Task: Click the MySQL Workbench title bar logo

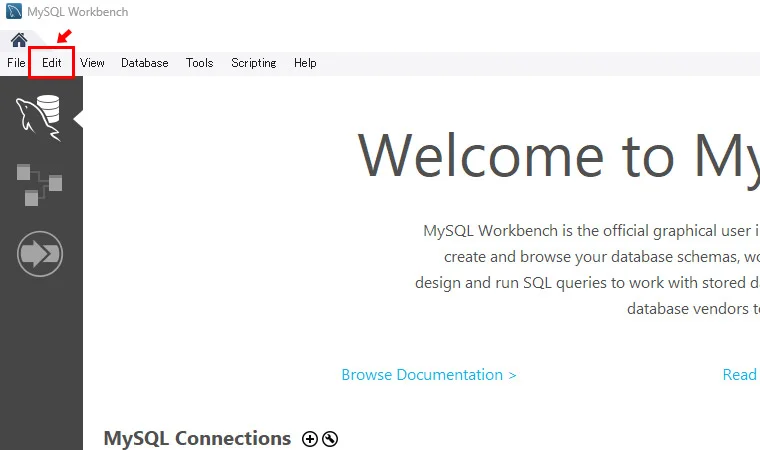Action: (14, 11)
